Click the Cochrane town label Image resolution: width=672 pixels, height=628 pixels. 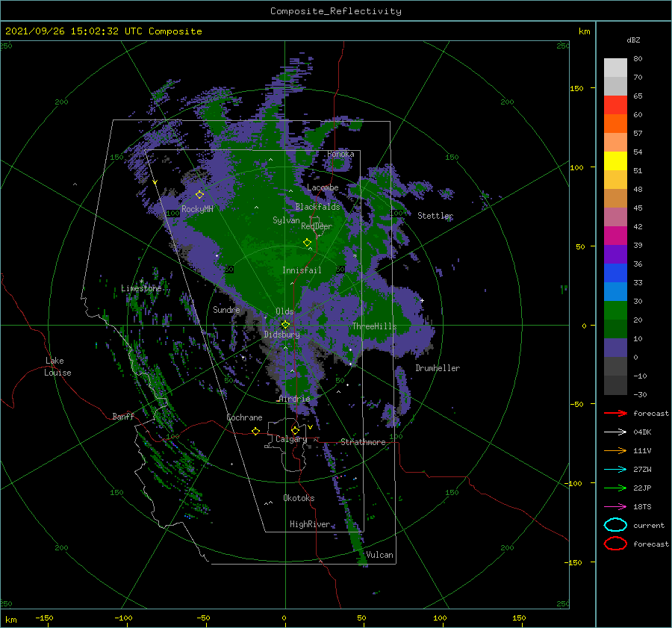click(x=244, y=417)
